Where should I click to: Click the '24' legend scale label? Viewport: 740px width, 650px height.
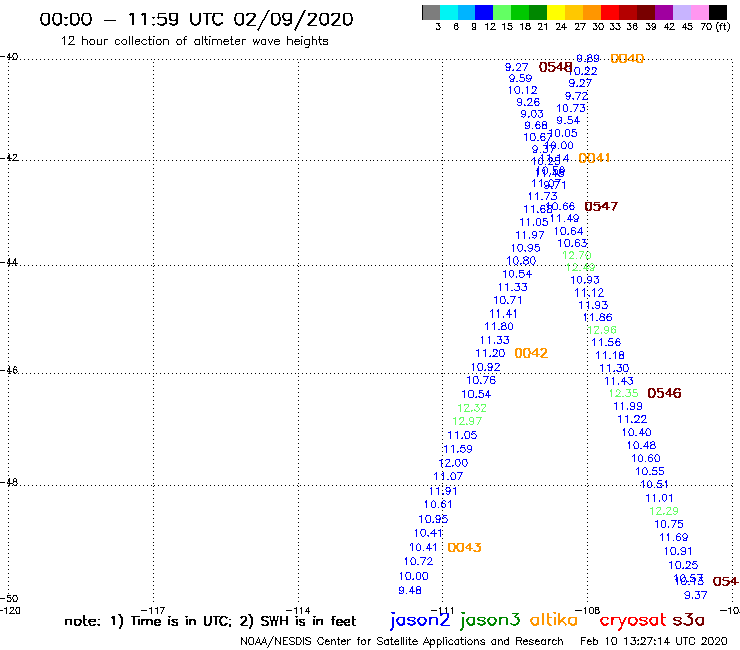click(x=561, y=27)
